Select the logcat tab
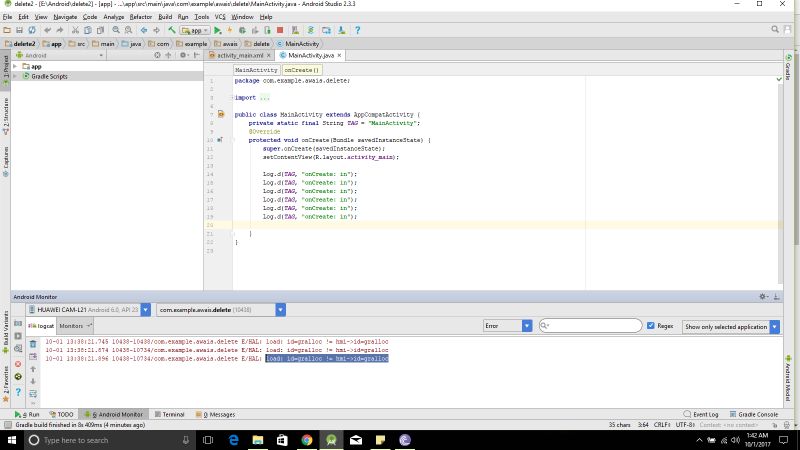The image size is (800, 450). click(41, 326)
